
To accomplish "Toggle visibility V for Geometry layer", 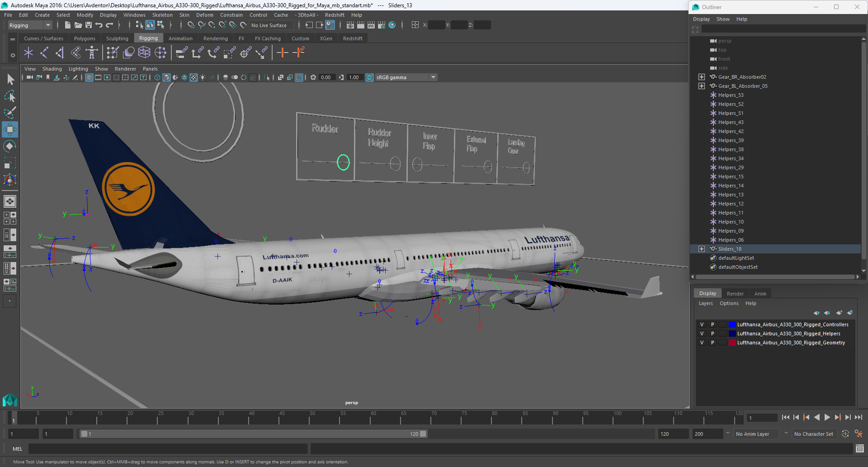I will (x=702, y=343).
